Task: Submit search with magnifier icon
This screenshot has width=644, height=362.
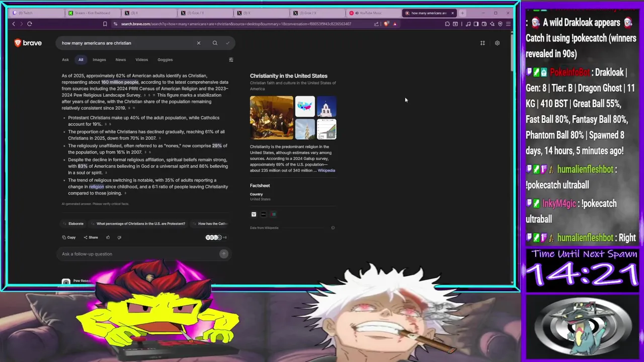Action: [215, 43]
